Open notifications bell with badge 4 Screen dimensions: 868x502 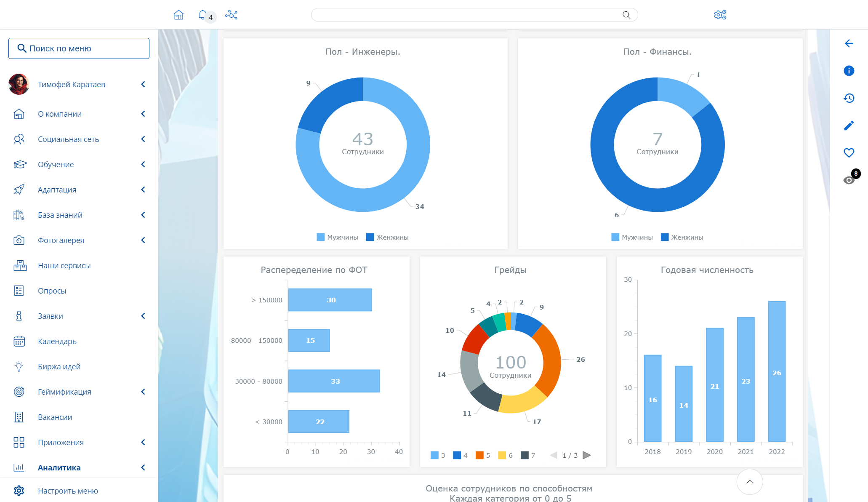(202, 15)
